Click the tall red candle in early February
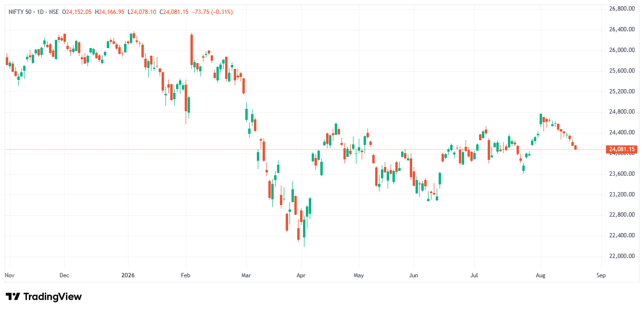This screenshot has width=644, height=311. 191,50
